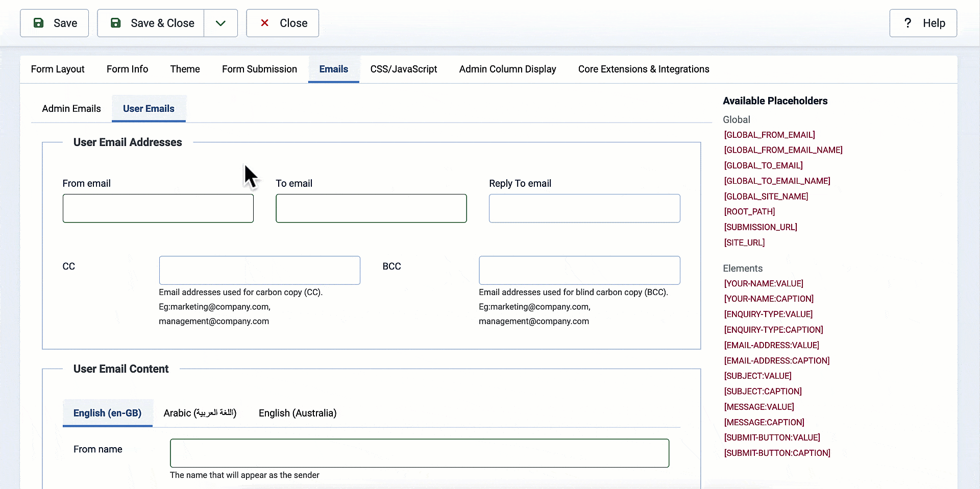Open Core Extensions & Integrations tab
This screenshot has height=489, width=980.
(x=644, y=69)
